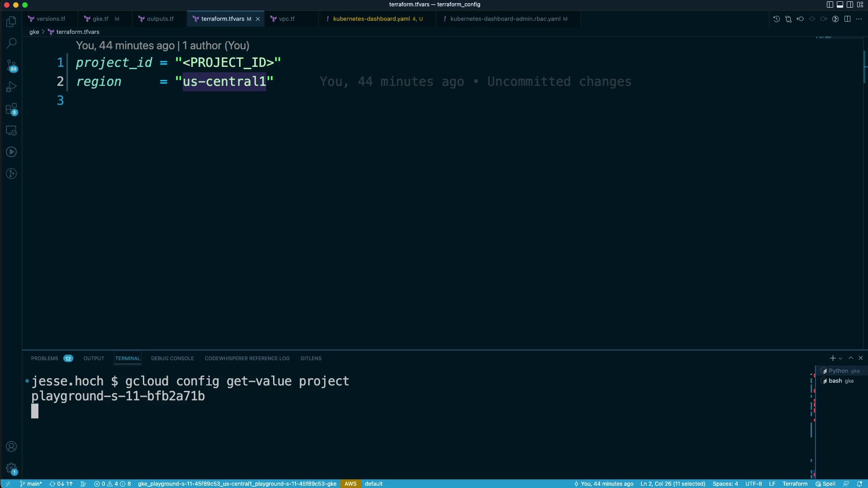Open the Run and Debug view
Viewport: 868px width, 488px height.
tap(11, 87)
